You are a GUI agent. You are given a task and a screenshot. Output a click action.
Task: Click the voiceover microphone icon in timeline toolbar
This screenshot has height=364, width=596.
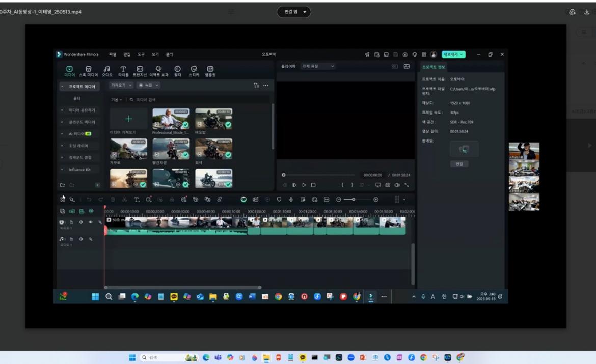point(291,200)
